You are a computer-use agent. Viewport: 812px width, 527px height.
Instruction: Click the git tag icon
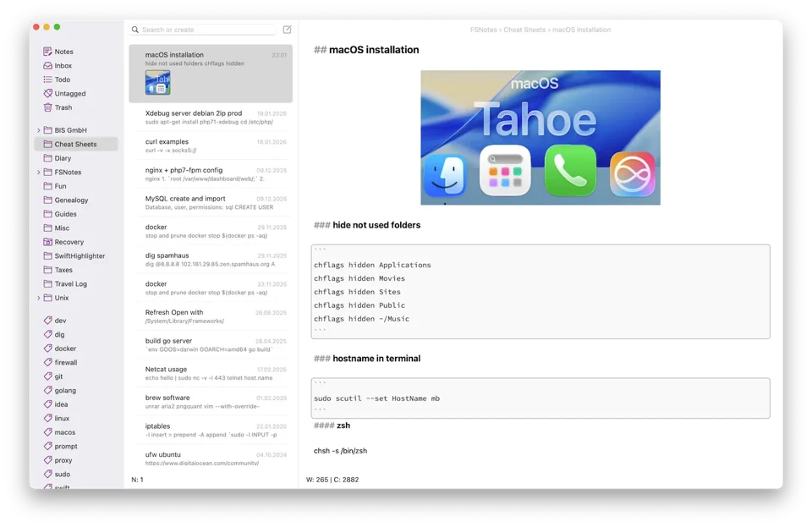tap(47, 376)
